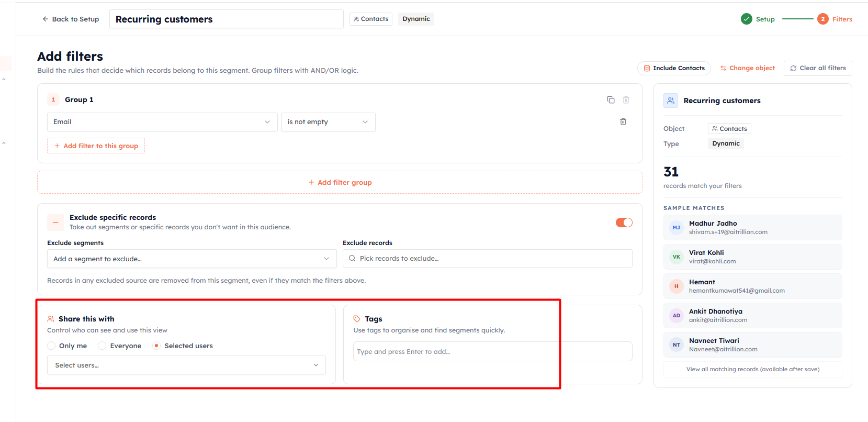Click the Dynamic tag in the header
Screen dimensions: 868x422
point(416,19)
